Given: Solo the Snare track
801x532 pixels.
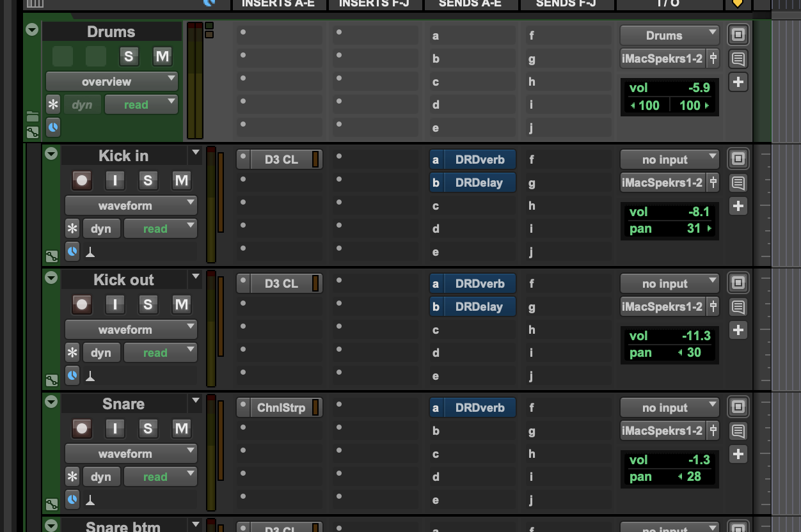Looking at the screenshot, I should click(x=148, y=428).
